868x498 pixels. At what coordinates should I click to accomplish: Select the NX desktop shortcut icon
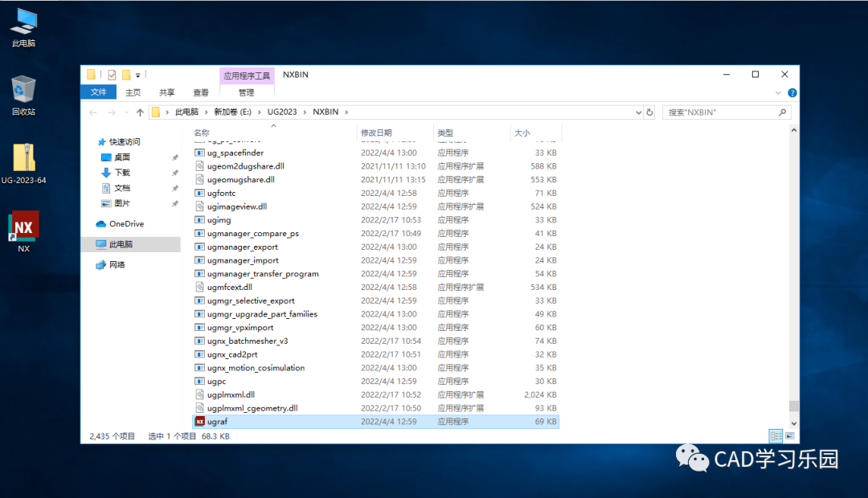(23, 231)
